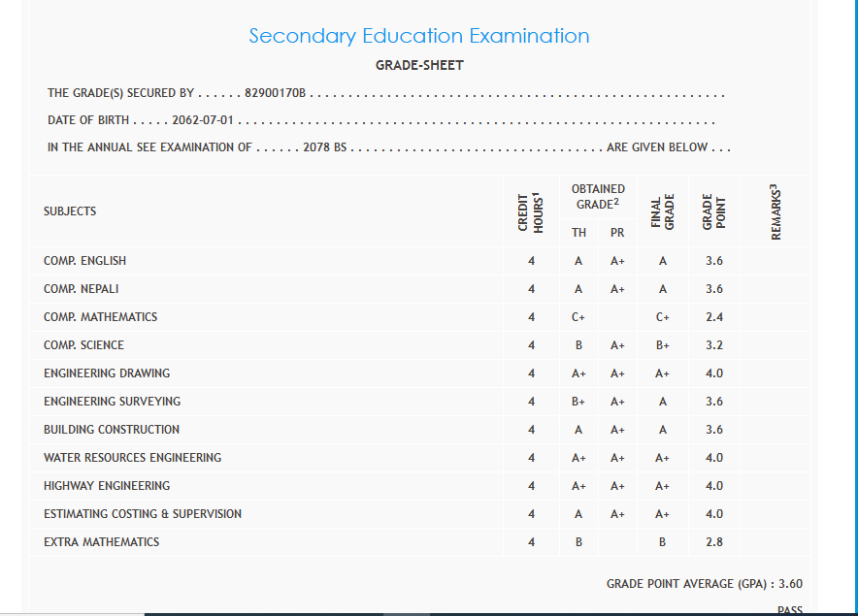The image size is (858, 616).
Task: Click the Secondary Education Examination title
Action: click(418, 36)
